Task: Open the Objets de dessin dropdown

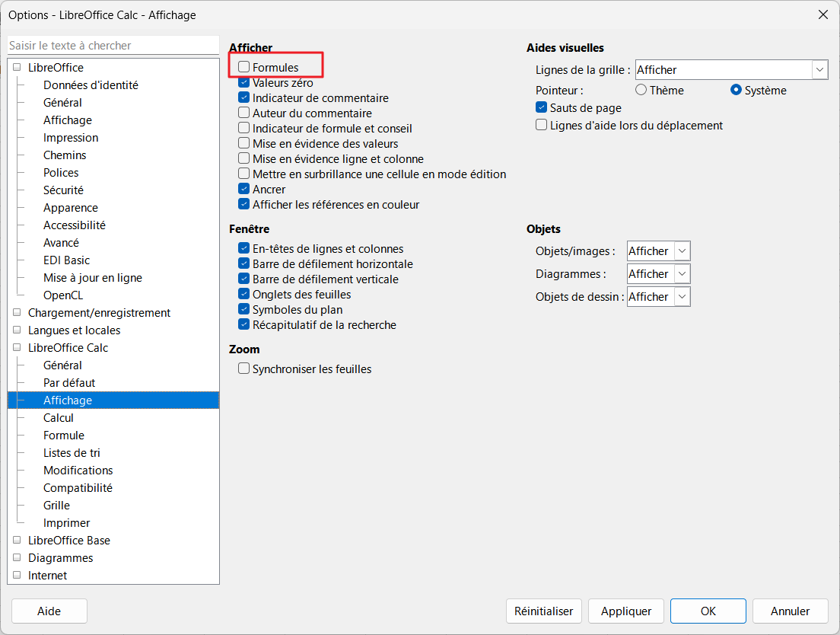Action: click(658, 296)
